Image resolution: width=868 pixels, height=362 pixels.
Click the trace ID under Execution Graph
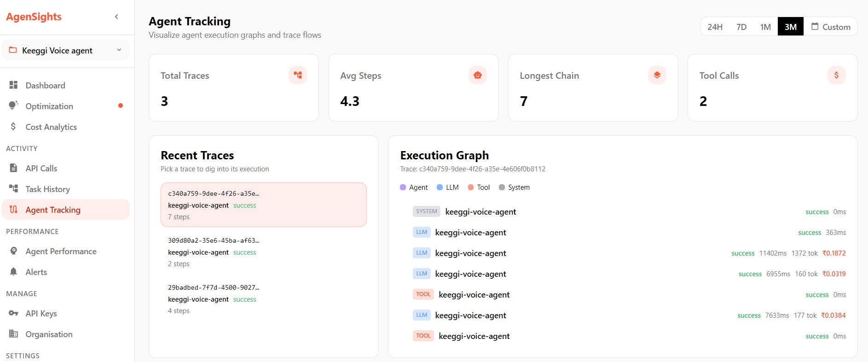click(473, 169)
